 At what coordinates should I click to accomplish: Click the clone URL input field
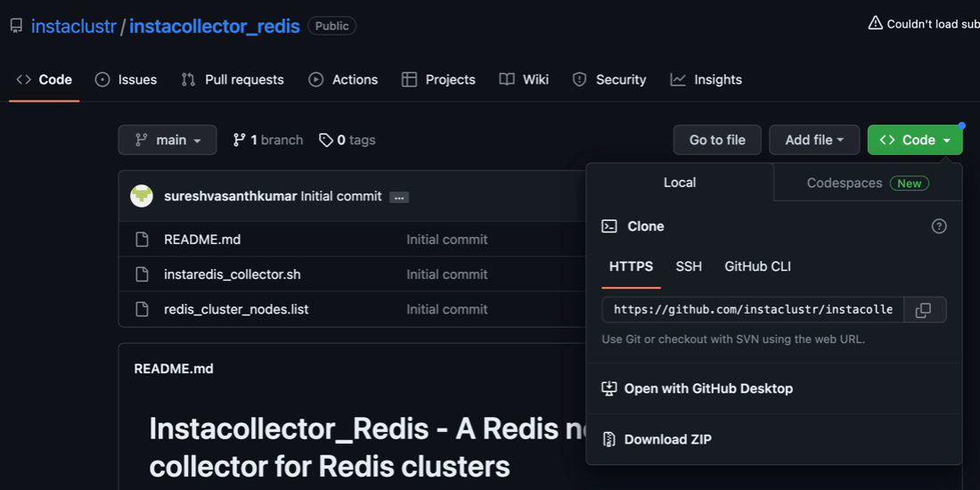(753, 310)
